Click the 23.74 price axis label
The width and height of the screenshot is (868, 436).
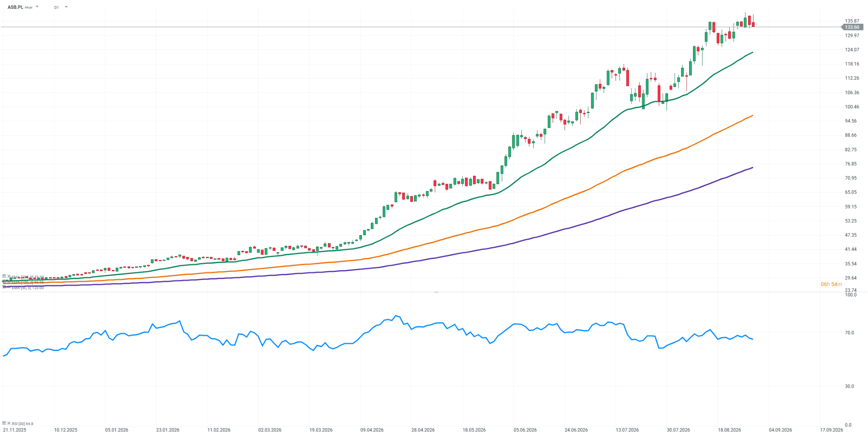[851, 290]
